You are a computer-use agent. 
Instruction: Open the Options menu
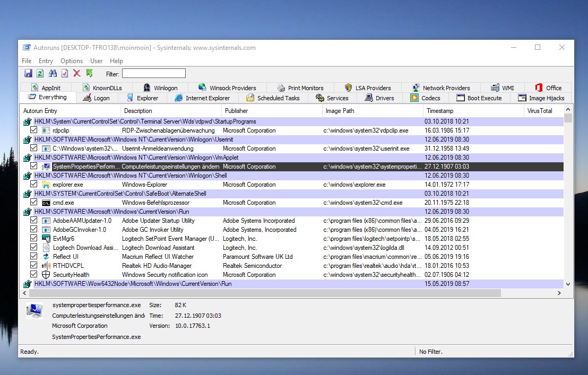pos(72,60)
